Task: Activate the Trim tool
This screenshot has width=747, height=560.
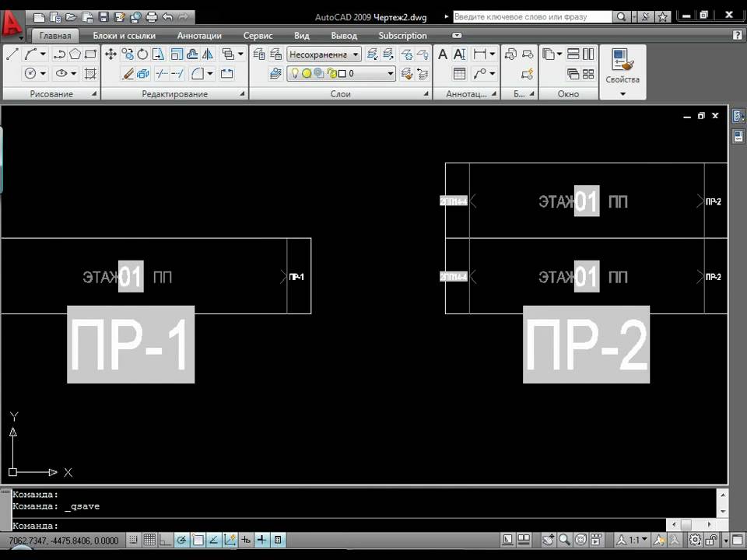Action: click(x=162, y=73)
